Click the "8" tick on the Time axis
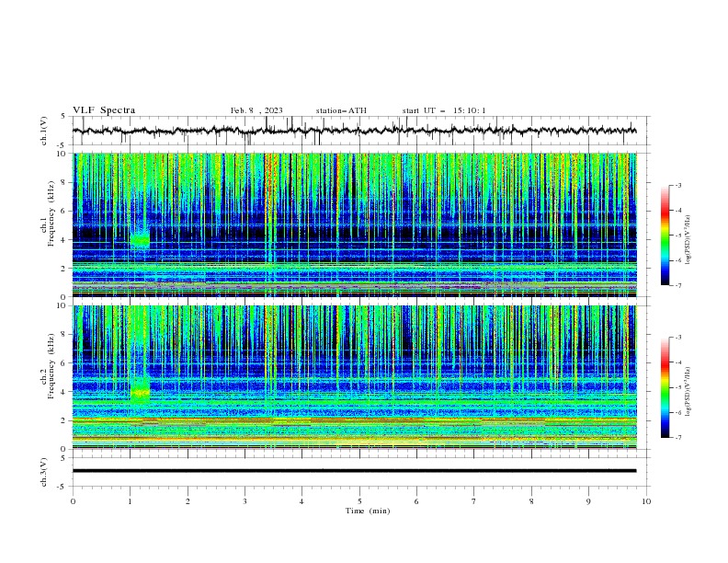The width and height of the screenshot is (728, 563). (x=531, y=501)
